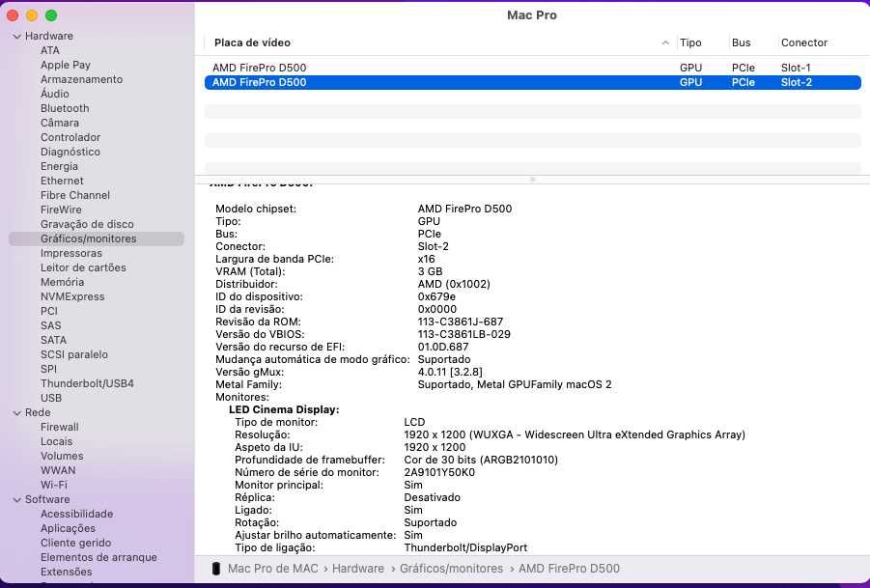Sort by Tipo column header

click(690, 42)
